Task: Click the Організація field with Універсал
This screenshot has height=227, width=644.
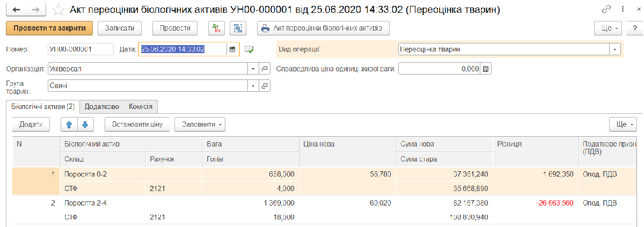Action: pos(148,69)
